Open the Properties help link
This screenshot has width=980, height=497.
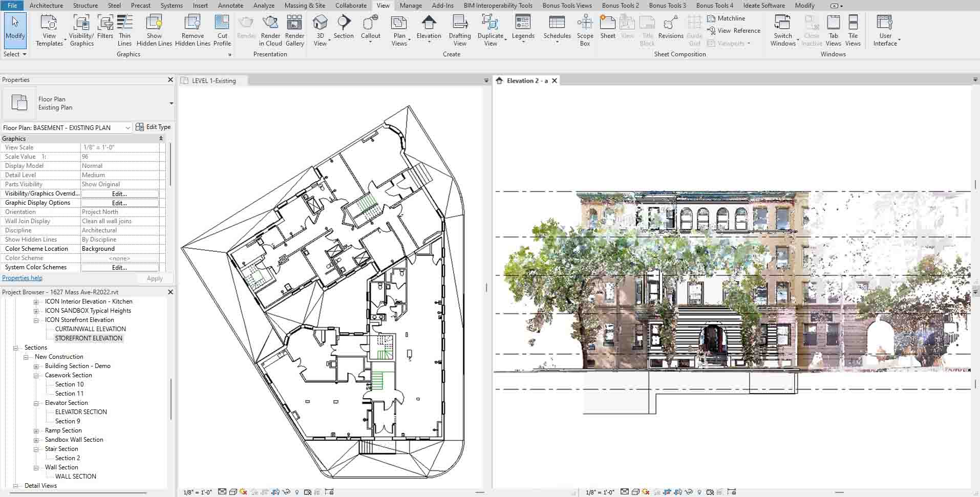coord(22,278)
